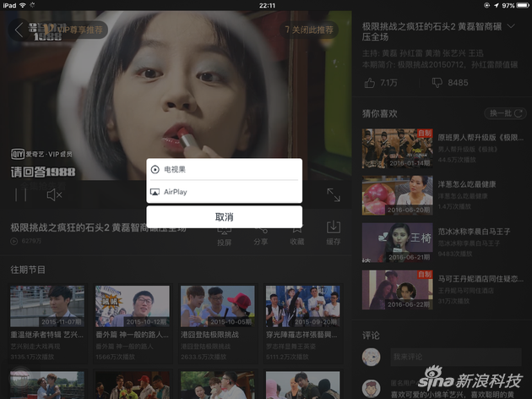Choose AirPlay from the popup
The image size is (532, 399).
point(225,192)
